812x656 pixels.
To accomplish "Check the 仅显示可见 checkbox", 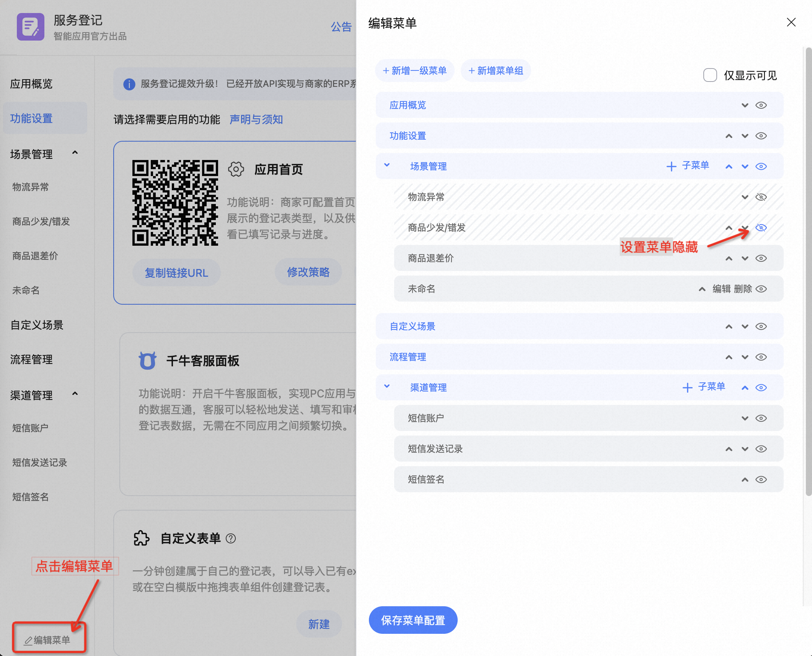I will tap(710, 75).
